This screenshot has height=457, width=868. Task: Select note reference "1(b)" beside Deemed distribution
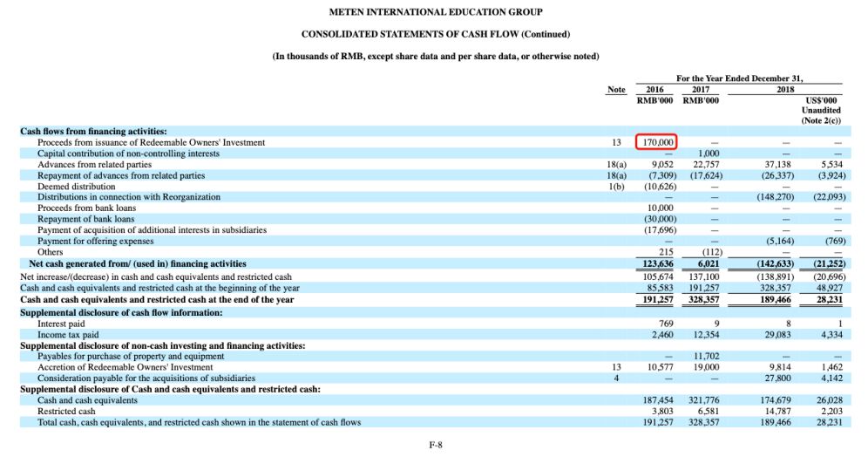[616, 187]
